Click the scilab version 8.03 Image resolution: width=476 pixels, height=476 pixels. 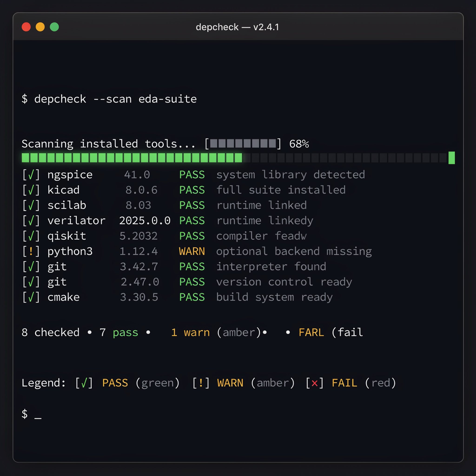[x=138, y=205]
